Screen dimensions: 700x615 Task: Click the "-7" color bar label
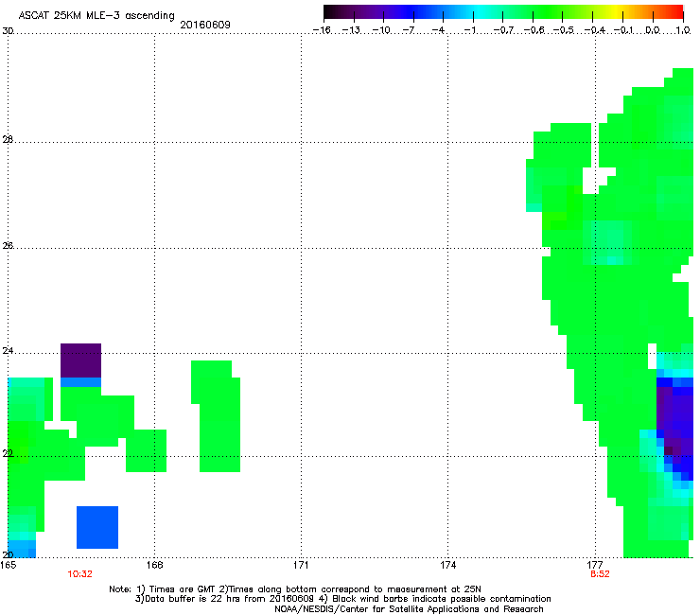click(409, 30)
